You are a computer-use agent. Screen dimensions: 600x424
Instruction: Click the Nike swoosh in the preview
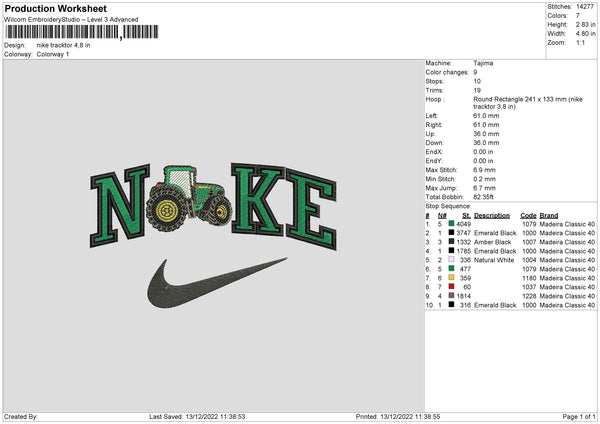click(217, 283)
